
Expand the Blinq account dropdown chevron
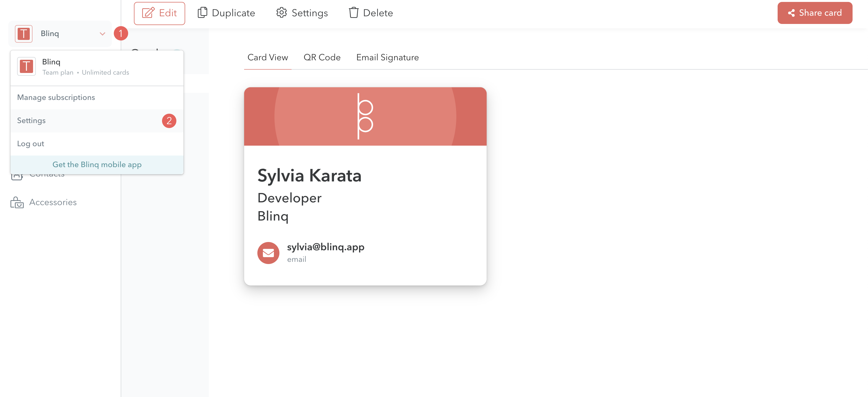[x=103, y=34]
